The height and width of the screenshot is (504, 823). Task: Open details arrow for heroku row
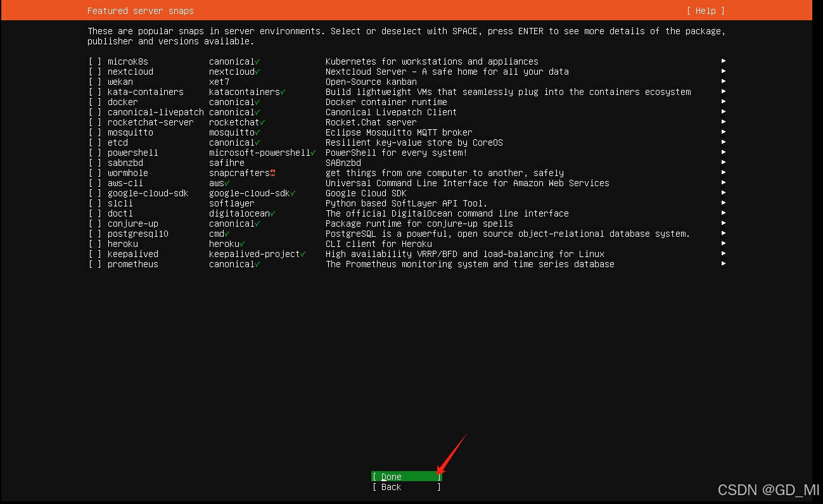coord(723,243)
